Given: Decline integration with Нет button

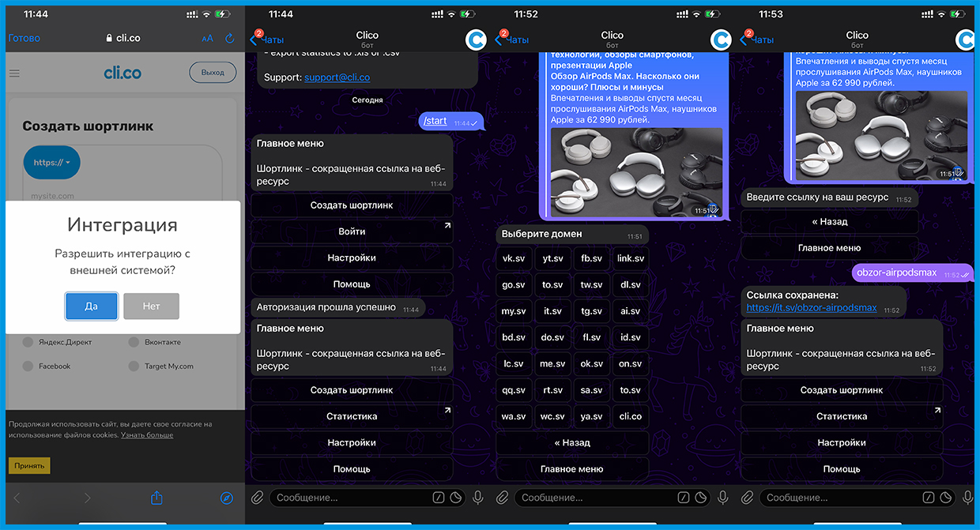Looking at the screenshot, I should coord(151,306).
